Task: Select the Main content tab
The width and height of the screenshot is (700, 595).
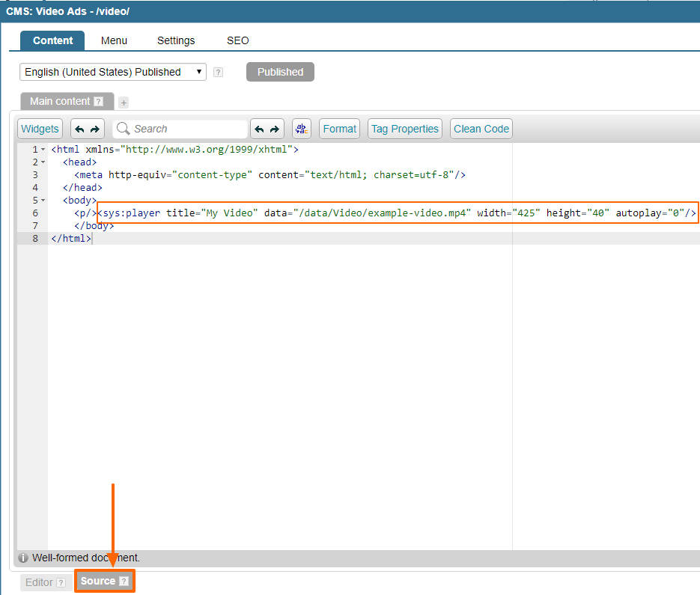Action: 67,101
